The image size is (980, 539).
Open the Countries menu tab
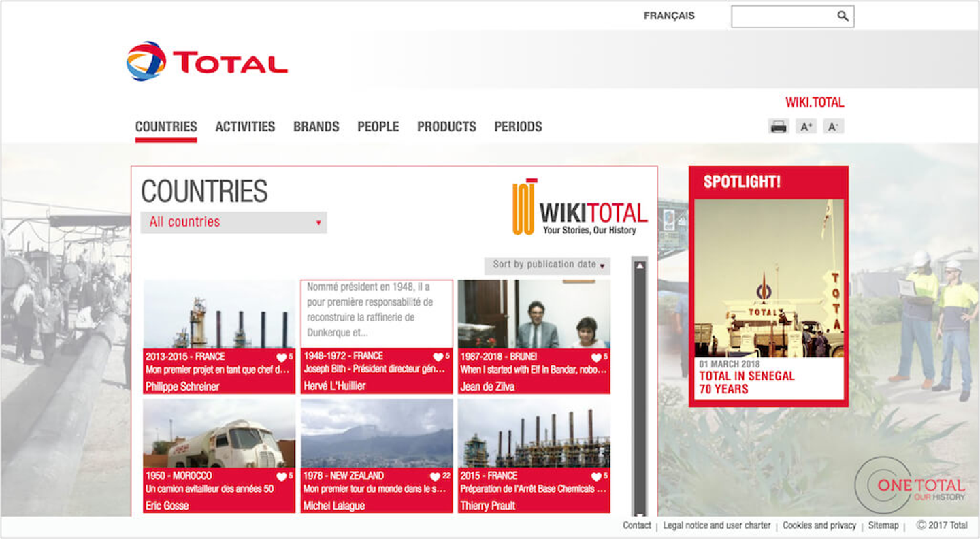click(166, 127)
